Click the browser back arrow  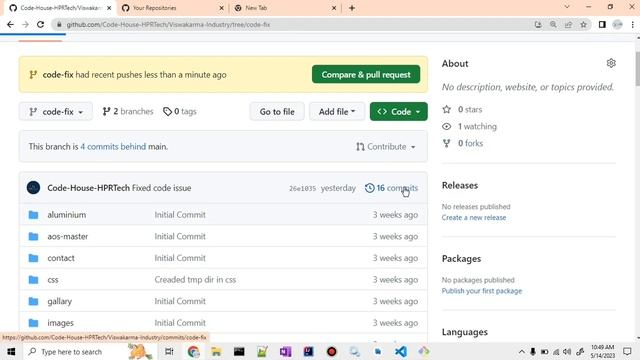10,24
